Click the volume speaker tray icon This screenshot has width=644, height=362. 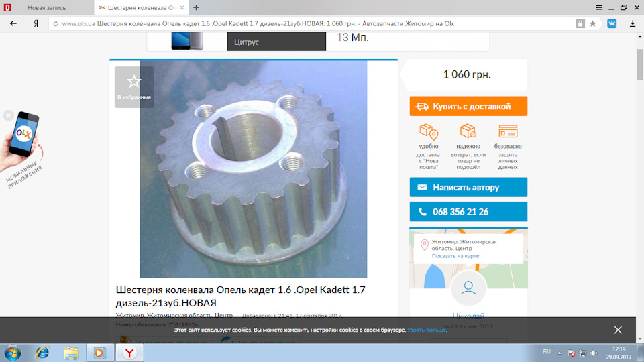coord(594,353)
